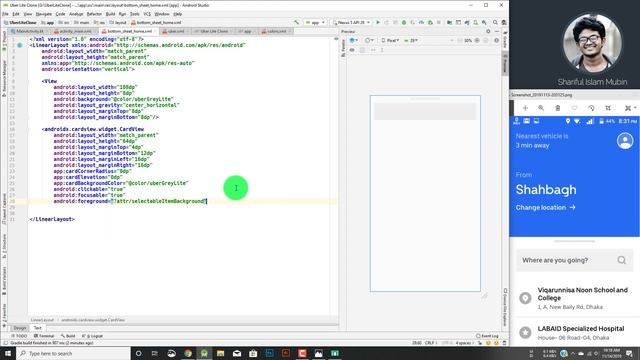Switch to the MainActivity.kt editor tab
The width and height of the screenshot is (640, 360).
click(28, 31)
